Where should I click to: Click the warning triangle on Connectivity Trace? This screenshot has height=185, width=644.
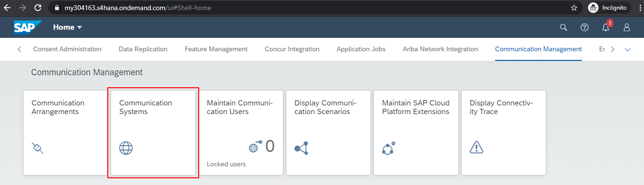[476, 148]
